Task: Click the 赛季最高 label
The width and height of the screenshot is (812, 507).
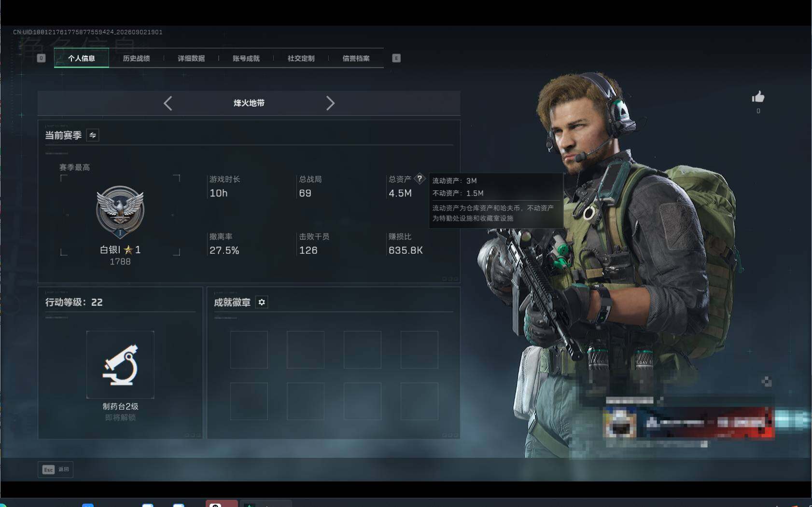Action: point(74,167)
